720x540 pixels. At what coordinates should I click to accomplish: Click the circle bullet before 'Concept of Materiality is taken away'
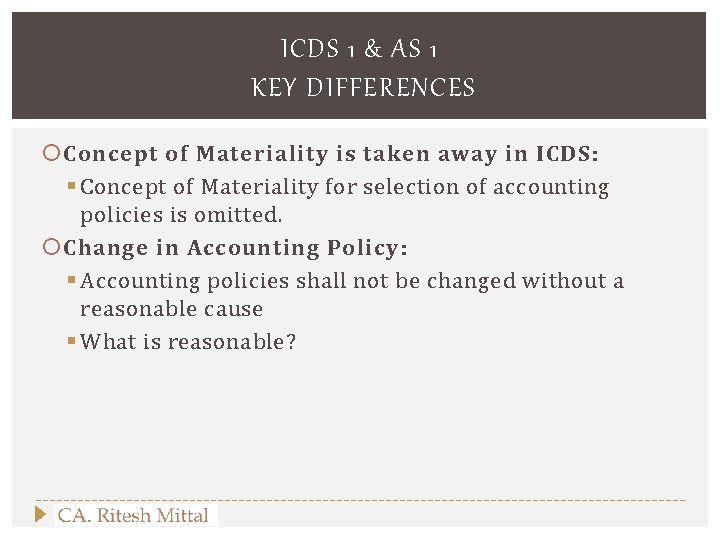[54, 154]
